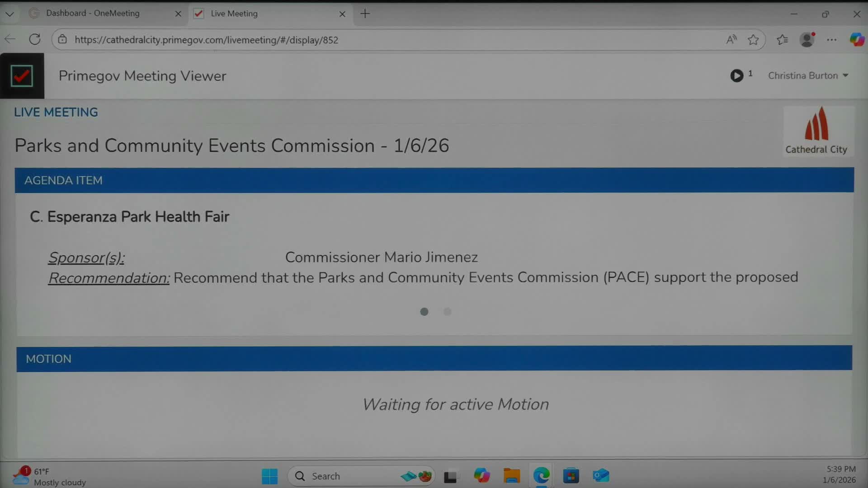The height and width of the screenshot is (488, 868).
Task: Open the browser profile avatar icon
Action: click(807, 39)
